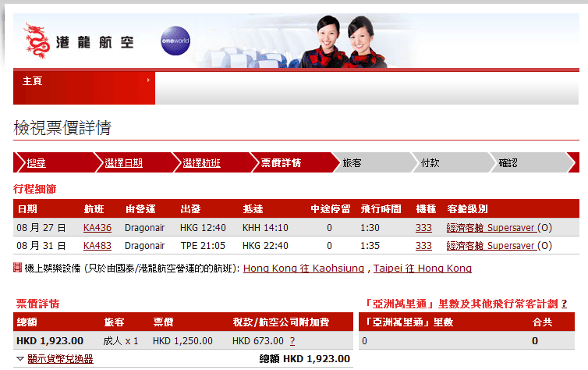The width and height of the screenshot is (588, 370).
Task: Open Supersaver fare class for KA436
Action: coord(491,227)
